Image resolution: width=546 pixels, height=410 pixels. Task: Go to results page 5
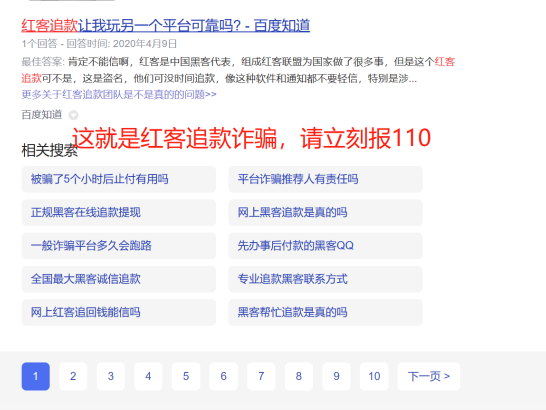tap(186, 376)
